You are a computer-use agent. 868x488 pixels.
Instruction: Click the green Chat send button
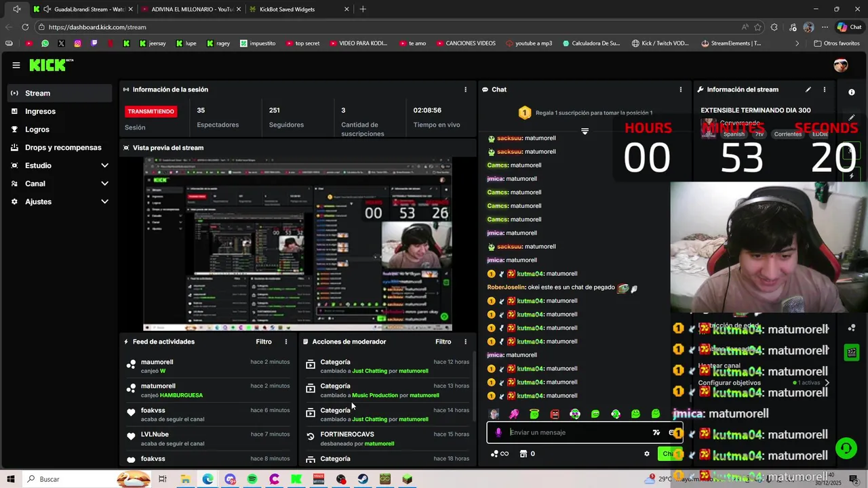668,454
